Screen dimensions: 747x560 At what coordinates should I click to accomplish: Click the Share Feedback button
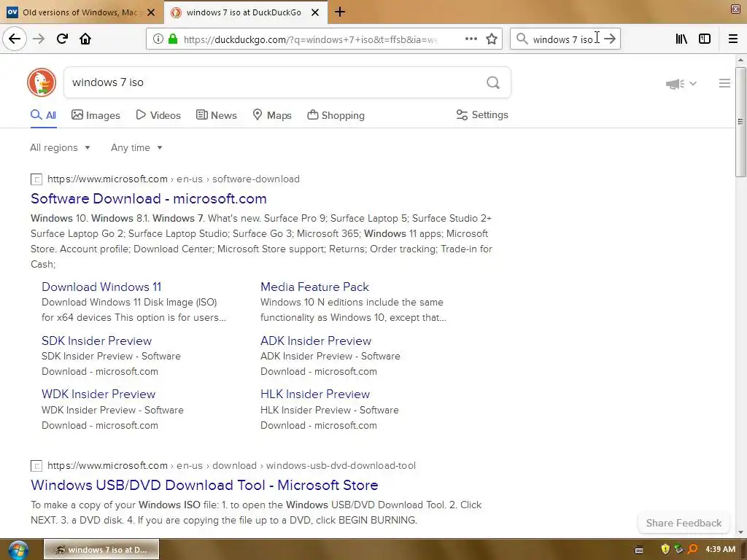coord(684,523)
